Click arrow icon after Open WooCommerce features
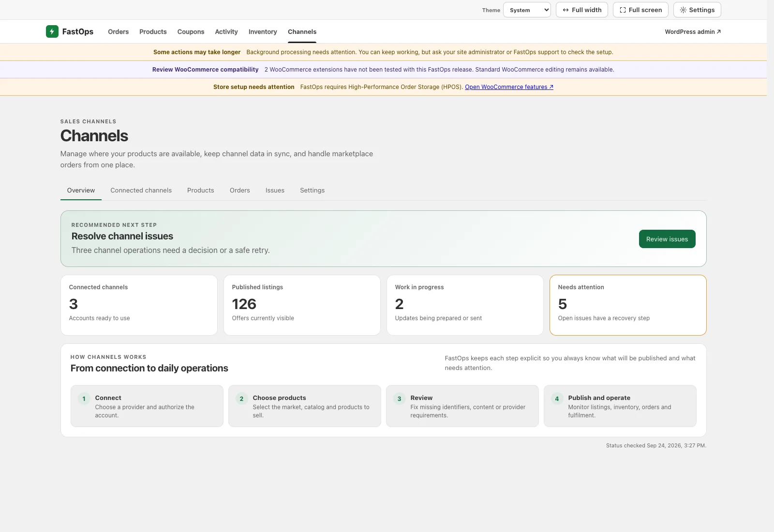This screenshot has height=532, width=774. click(551, 87)
